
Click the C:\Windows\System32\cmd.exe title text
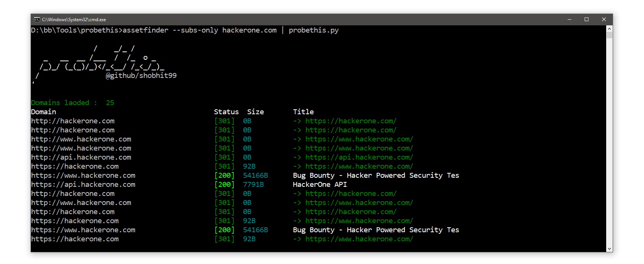[74, 20]
